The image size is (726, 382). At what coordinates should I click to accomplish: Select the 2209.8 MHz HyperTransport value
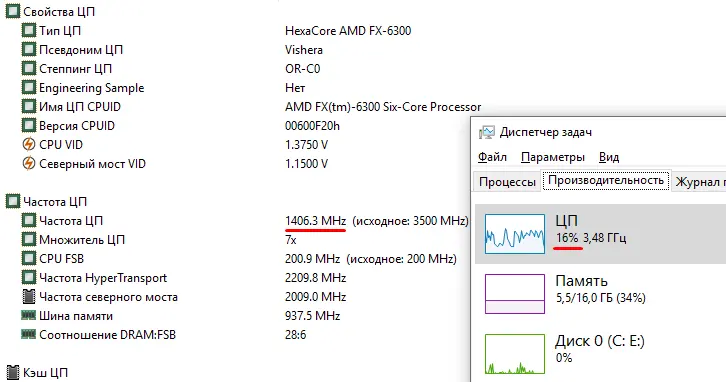pos(316,277)
